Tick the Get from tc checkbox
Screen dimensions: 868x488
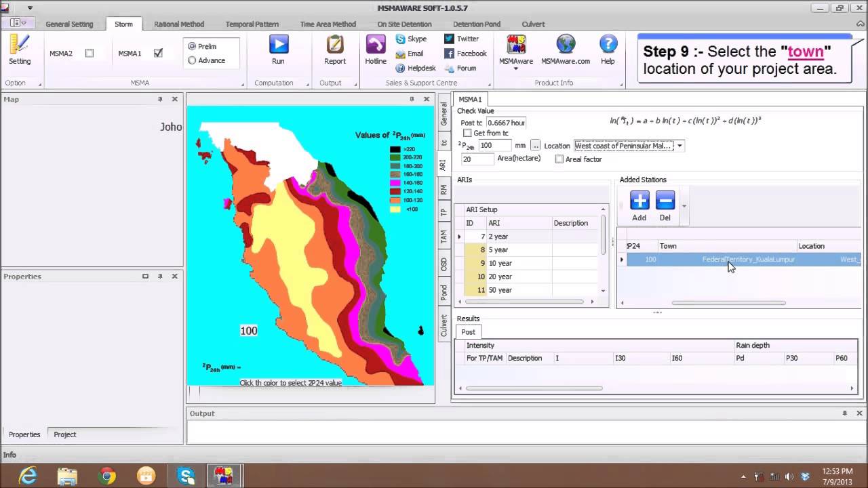467,134
